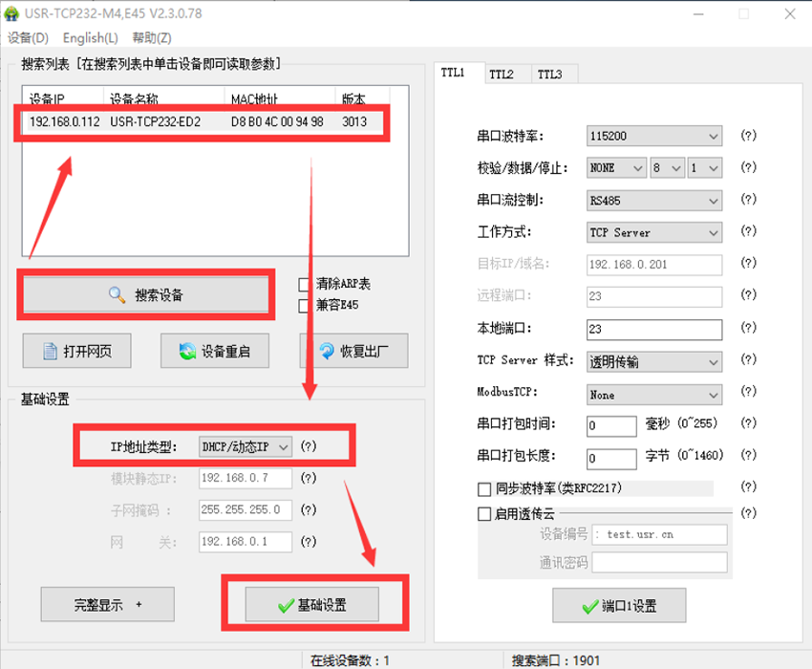Toggle the 兼容E45 checkbox

305,306
